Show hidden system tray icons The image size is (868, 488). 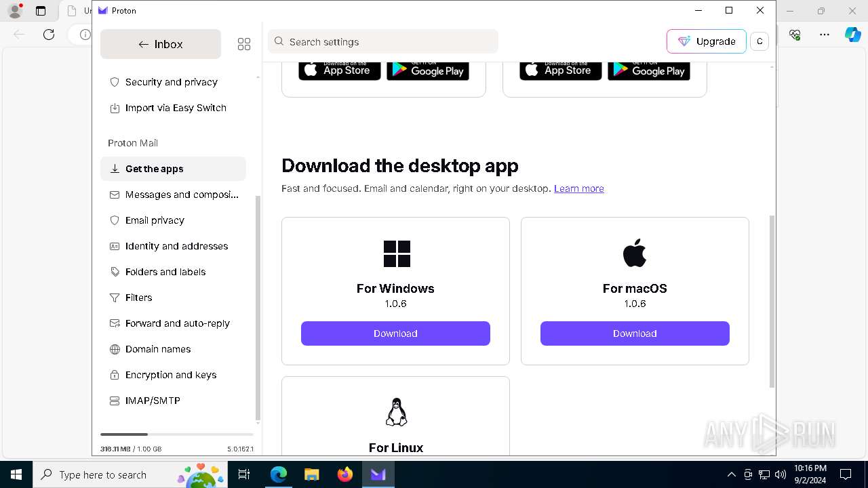tap(731, 474)
